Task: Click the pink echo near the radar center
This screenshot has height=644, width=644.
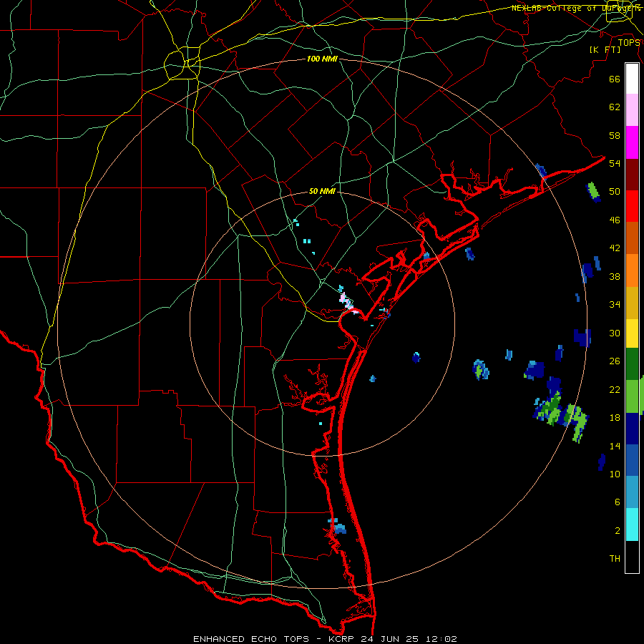Action: (x=348, y=304)
